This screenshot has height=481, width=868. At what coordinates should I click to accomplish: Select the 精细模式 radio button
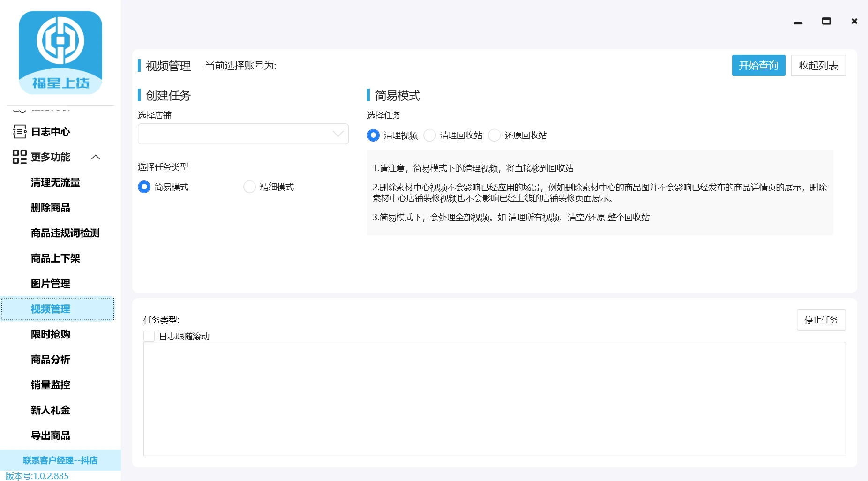click(249, 187)
